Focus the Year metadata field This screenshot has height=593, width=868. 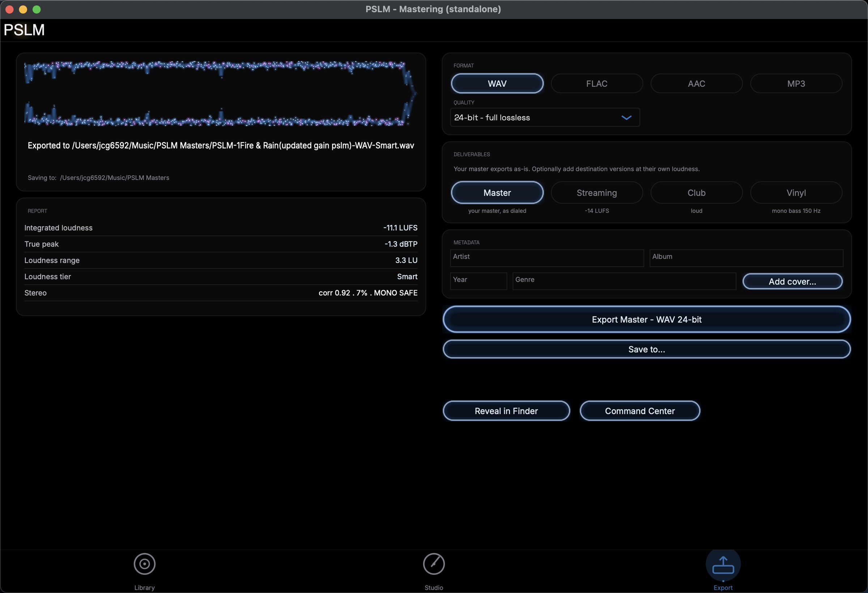(x=478, y=281)
